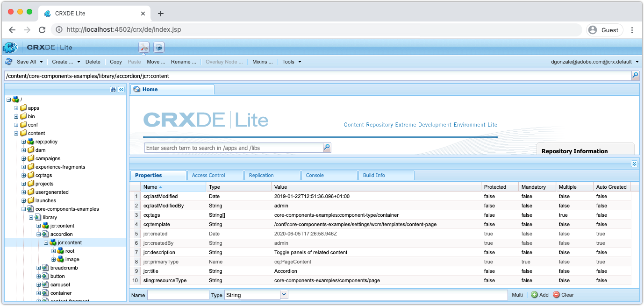Collapse the properties panel with the chevron icon
The height and width of the screenshot is (306, 644).
(x=634, y=164)
